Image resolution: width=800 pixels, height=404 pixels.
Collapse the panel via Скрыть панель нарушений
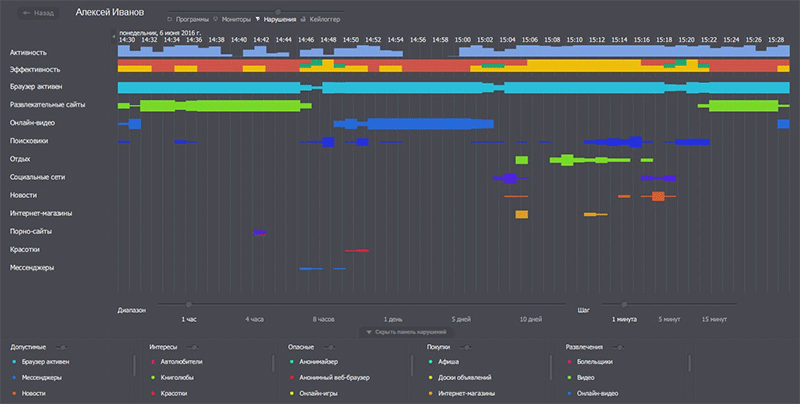tap(406, 332)
